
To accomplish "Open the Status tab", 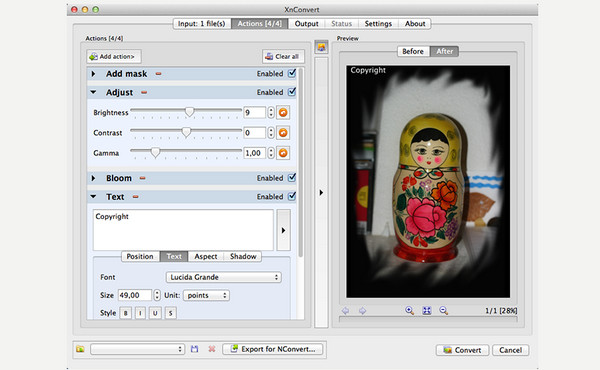I will (x=341, y=24).
